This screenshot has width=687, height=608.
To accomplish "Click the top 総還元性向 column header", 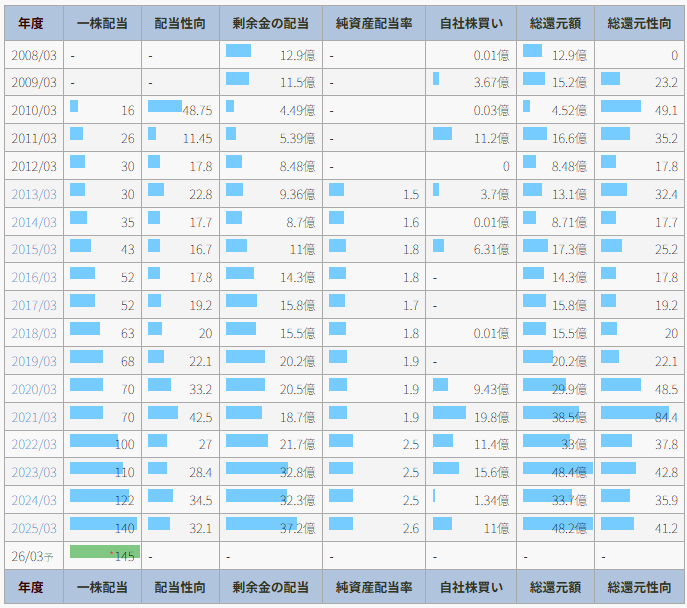I will tap(639, 24).
